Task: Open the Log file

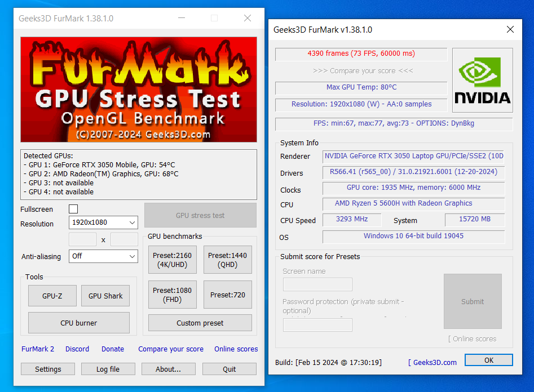Action: pyautogui.click(x=108, y=369)
